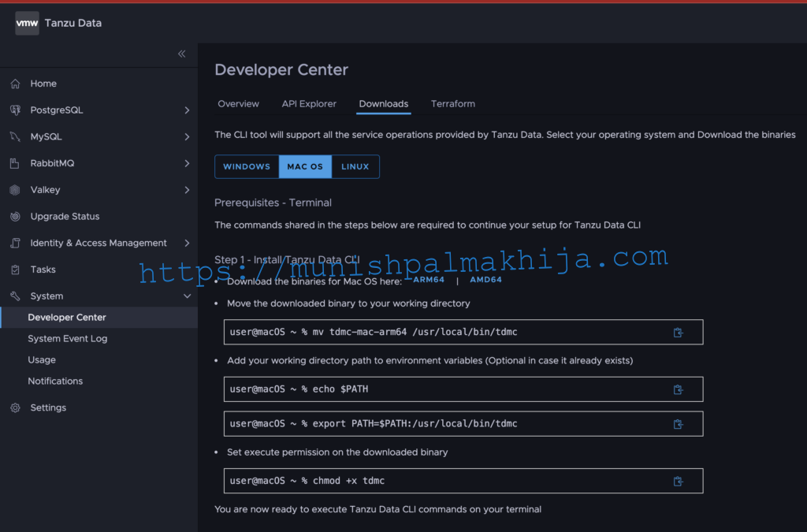Expand the Valkey menu chevron

pyautogui.click(x=187, y=190)
